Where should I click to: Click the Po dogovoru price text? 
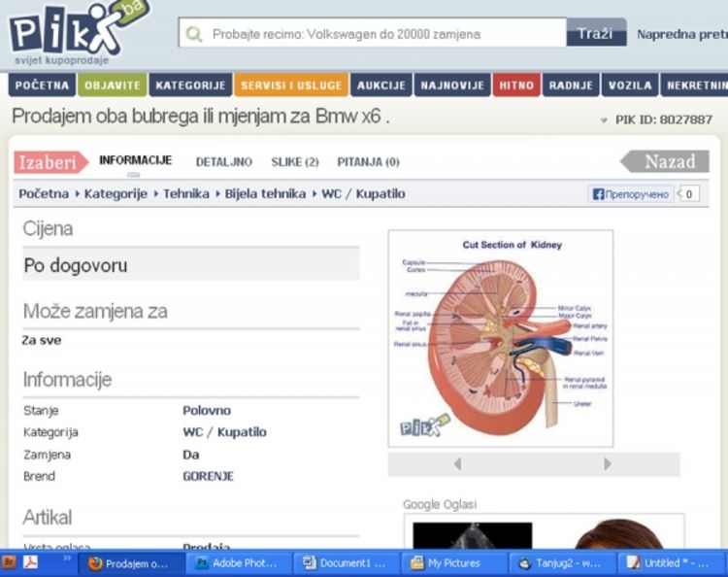click(x=75, y=265)
